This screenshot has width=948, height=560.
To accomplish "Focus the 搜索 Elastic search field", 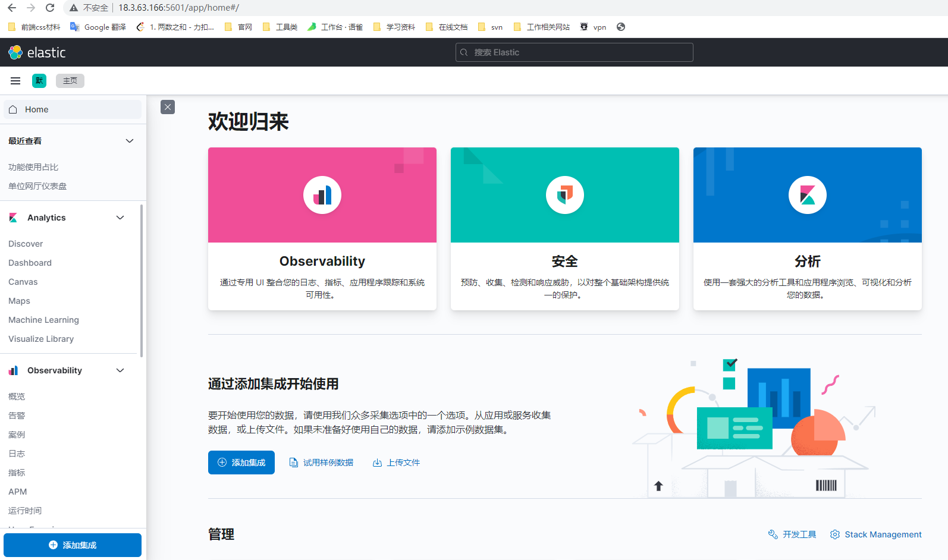I will click(x=575, y=52).
